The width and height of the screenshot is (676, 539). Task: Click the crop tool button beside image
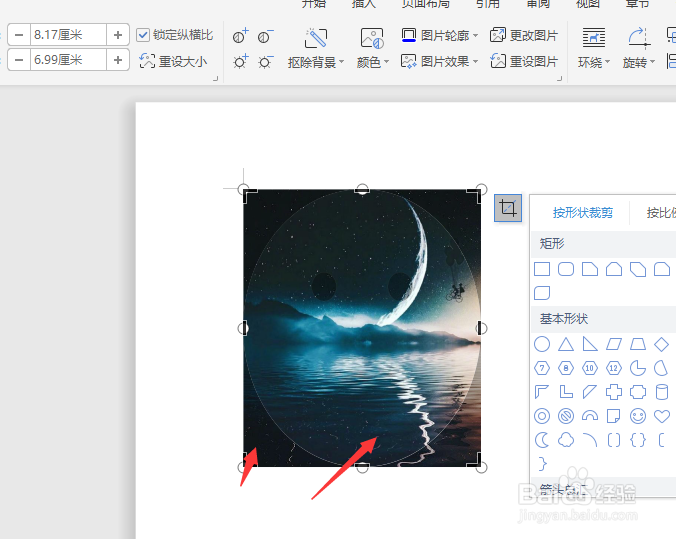[508, 208]
